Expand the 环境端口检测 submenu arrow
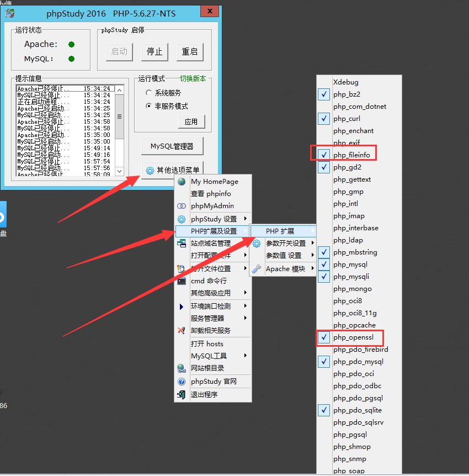 (x=246, y=306)
